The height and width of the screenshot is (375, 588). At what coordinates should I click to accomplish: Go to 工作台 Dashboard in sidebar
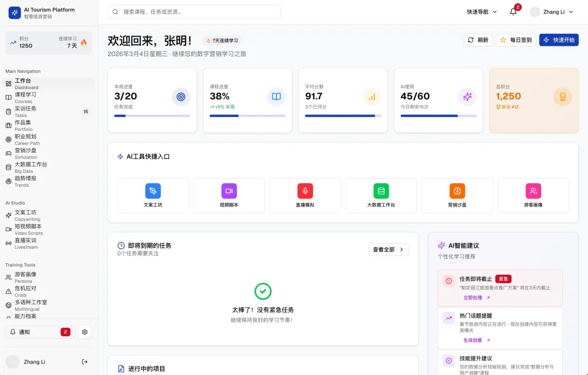click(x=49, y=84)
